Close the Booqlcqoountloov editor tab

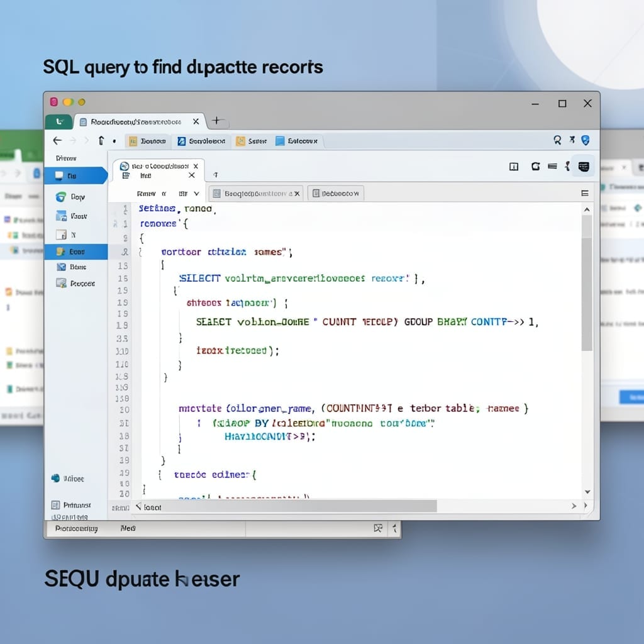pos(297,194)
